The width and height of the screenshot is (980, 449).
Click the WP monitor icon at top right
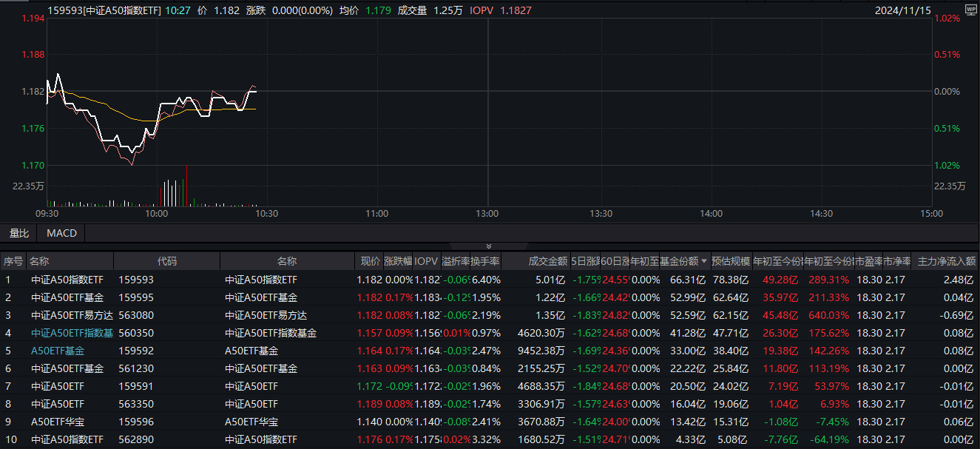point(970,10)
